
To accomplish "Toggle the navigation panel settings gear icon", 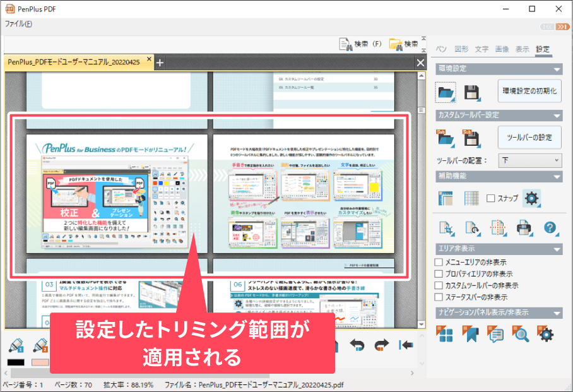I will pyautogui.click(x=545, y=333).
